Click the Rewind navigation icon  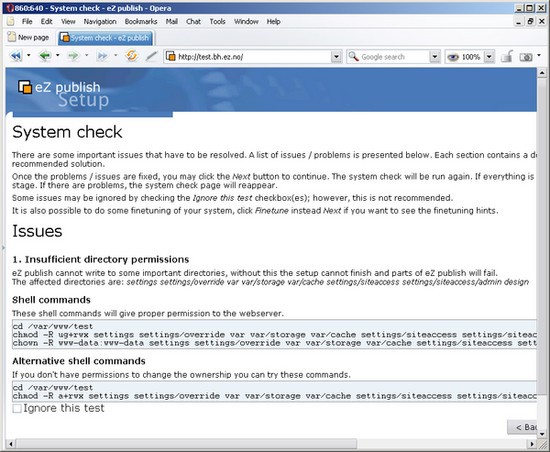pos(16,56)
